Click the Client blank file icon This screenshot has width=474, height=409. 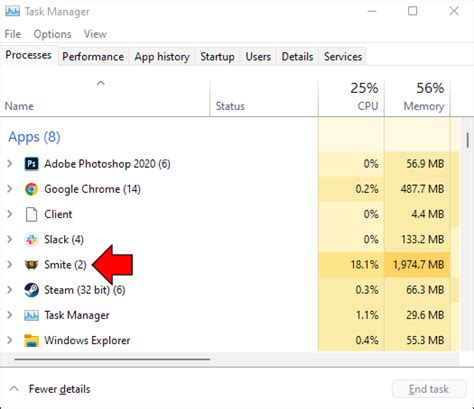tap(31, 214)
